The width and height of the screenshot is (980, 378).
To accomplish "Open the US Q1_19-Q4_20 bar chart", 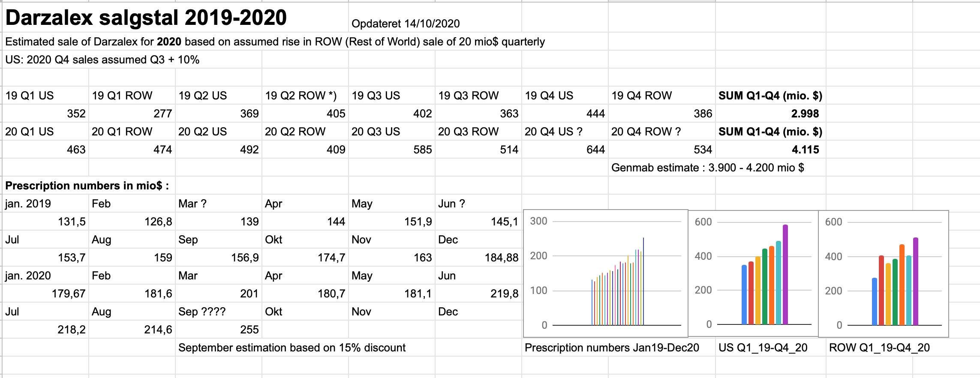I will pos(753,273).
